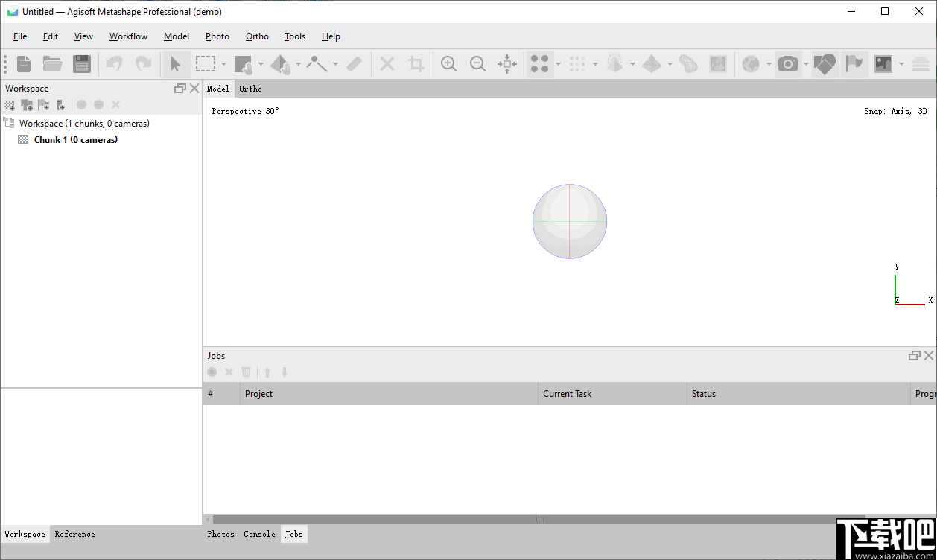Open the Workflow menu
This screenshot has width=937, height=560.
point(127,36)
